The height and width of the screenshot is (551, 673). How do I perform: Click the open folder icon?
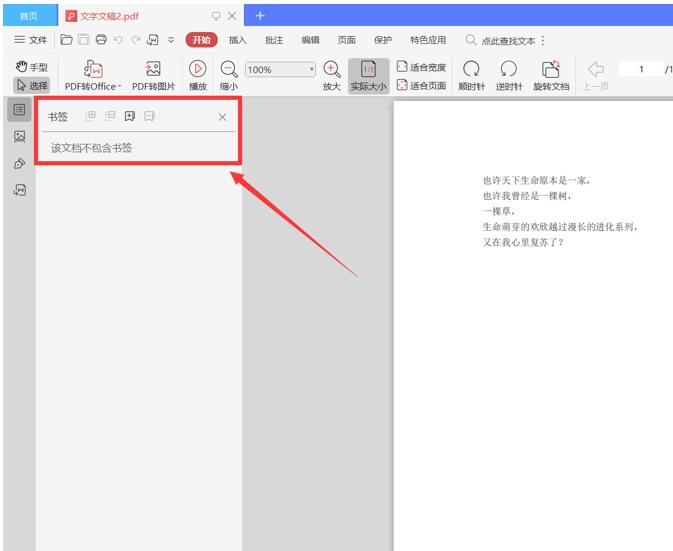[x=66, y=40]
